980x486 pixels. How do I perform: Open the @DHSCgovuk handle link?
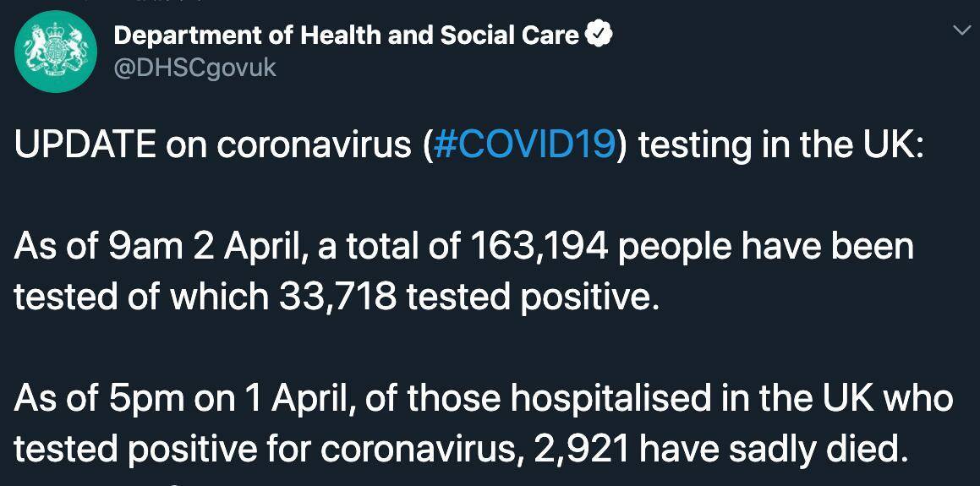[x=194, y=68]
